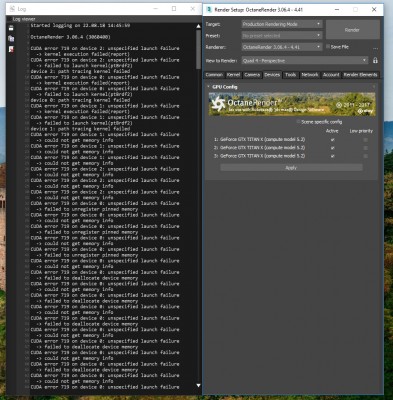Click the three-dots browse button near Save File
This screenshot has height=400, width=393.
pos(375,49)
